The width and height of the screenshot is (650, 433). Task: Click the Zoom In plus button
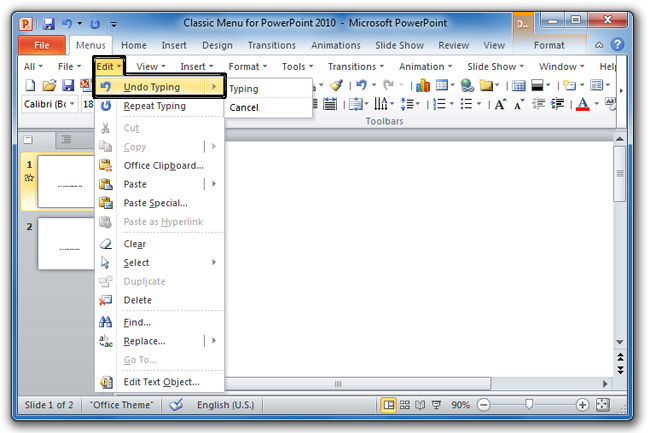(582, 405)
